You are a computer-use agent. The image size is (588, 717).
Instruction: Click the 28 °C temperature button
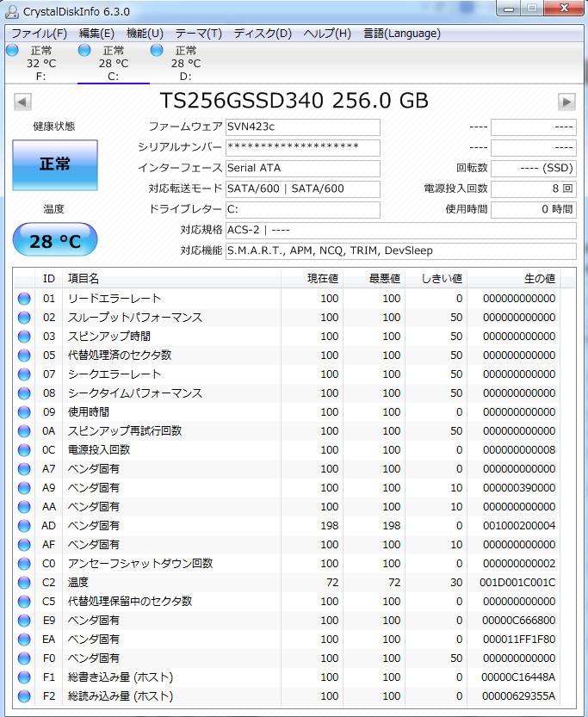[x=55, y=239]
